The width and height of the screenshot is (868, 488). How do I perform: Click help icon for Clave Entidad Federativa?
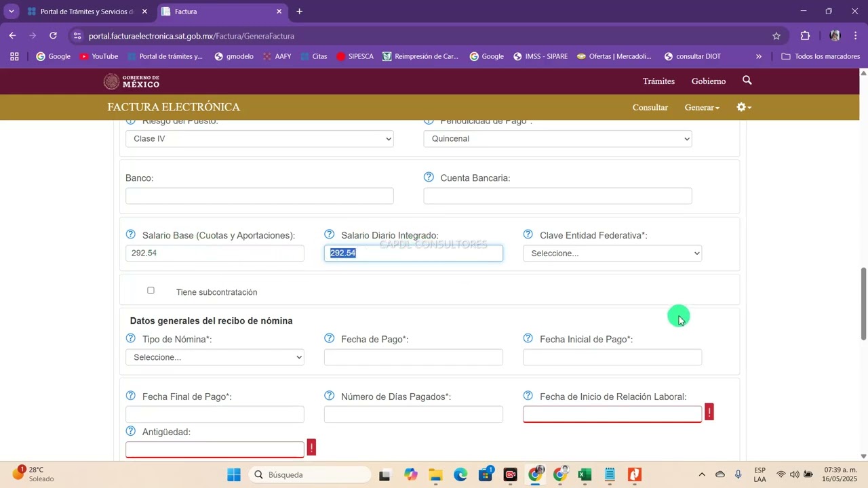coord(528,235)
